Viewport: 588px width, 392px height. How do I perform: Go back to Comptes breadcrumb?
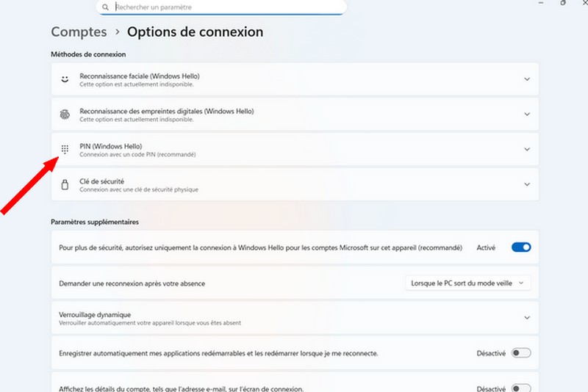coord(79,32)
